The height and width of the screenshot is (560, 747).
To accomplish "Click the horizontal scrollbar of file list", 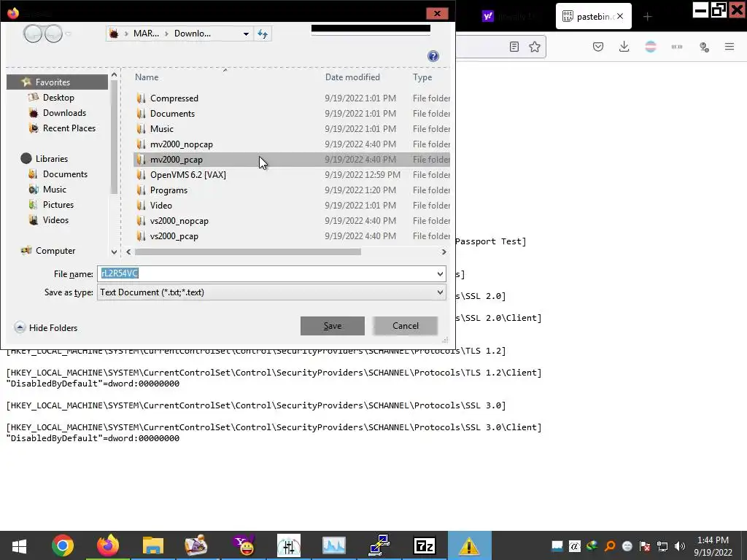I will tap(248, 252).
